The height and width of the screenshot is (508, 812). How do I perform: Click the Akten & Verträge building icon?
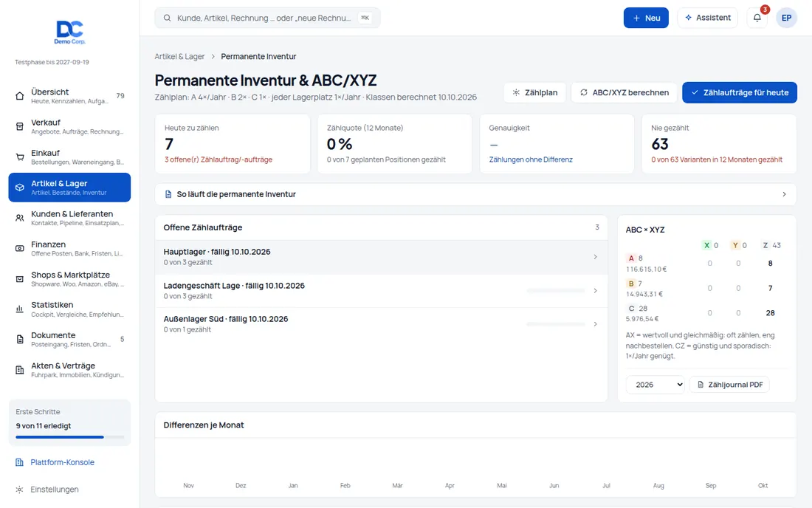tap(20, 370)
